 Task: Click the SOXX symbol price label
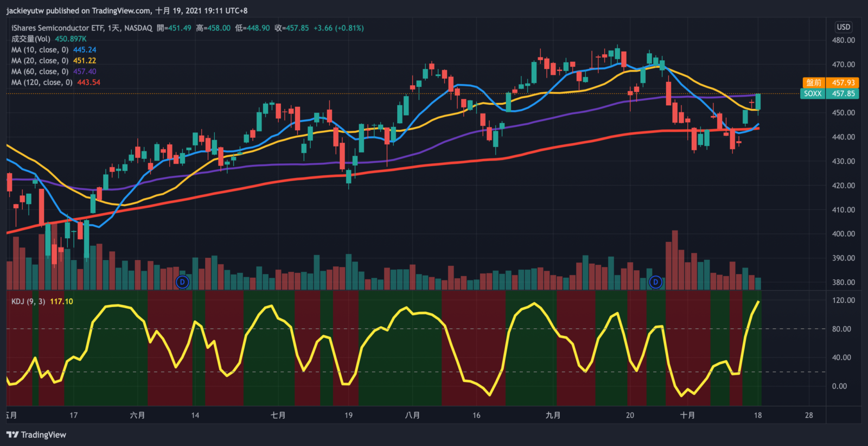(x=813, y=94)
